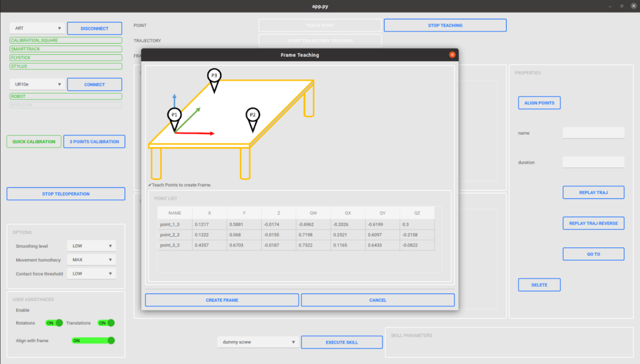Close the Frame Teaching dialog with orange X

click(452, 55)
